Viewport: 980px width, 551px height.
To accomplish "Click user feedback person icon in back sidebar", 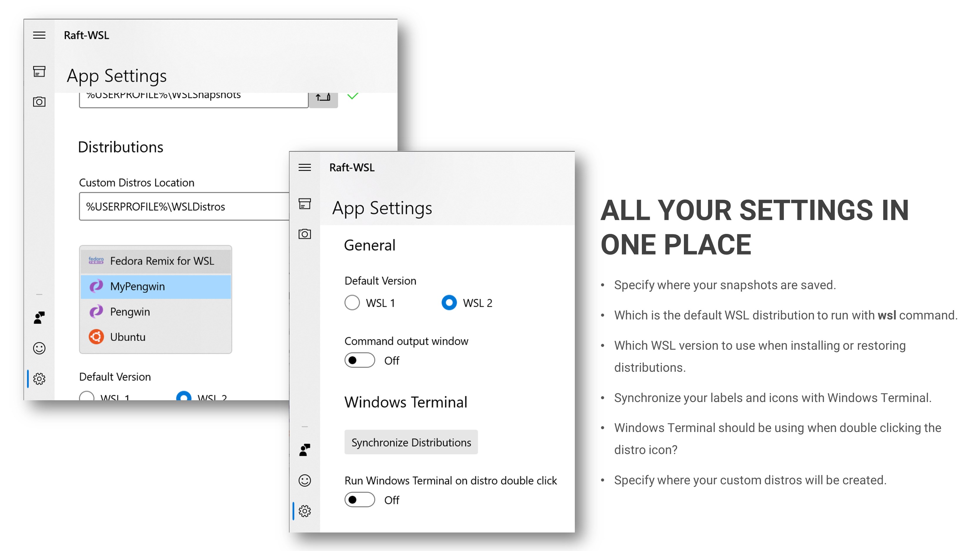I will [x=39, y=317].
